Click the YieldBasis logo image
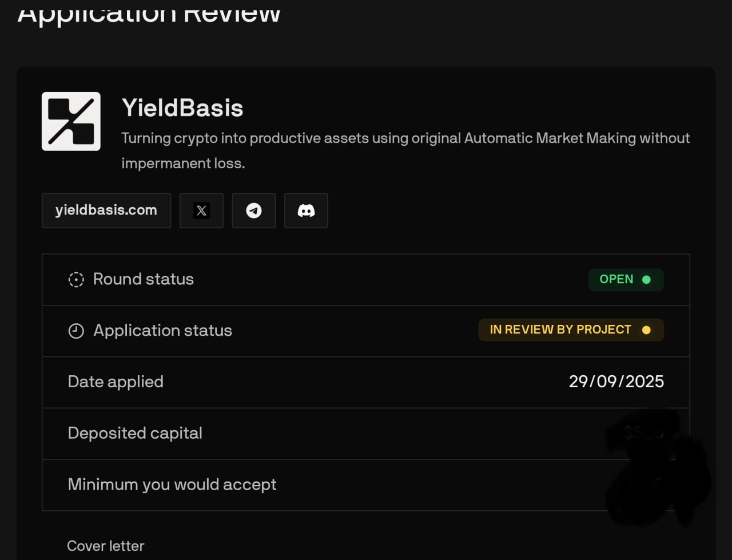The height and width of the screenshot is (560, 732). pyautogui.click(x=71, y=121)
